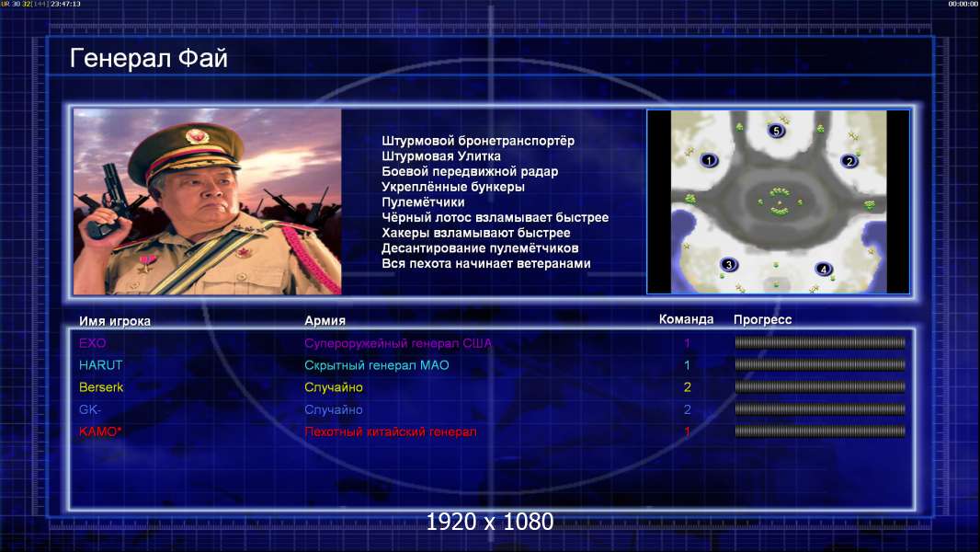Click the General Fai portrait image
This screenshot has width=980, height=552.
[208, 201]
